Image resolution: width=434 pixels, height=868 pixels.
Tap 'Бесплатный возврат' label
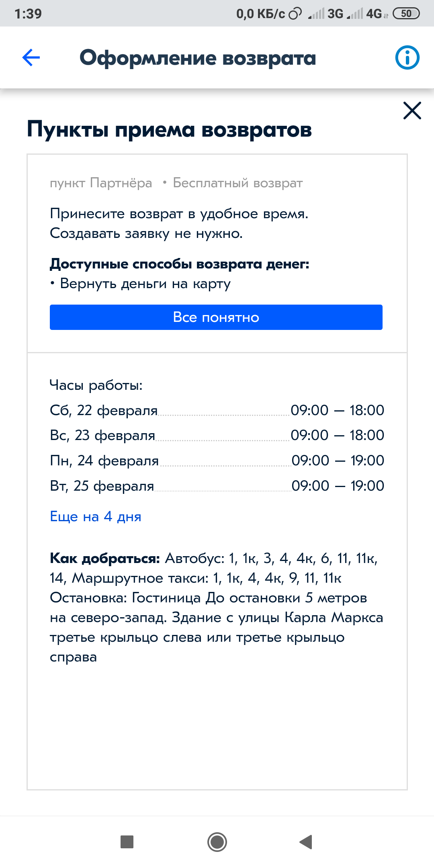[x=237, y=183]
